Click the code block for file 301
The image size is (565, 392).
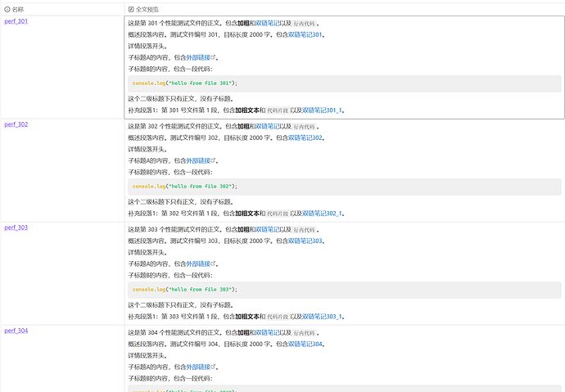(x=345, y=83)
